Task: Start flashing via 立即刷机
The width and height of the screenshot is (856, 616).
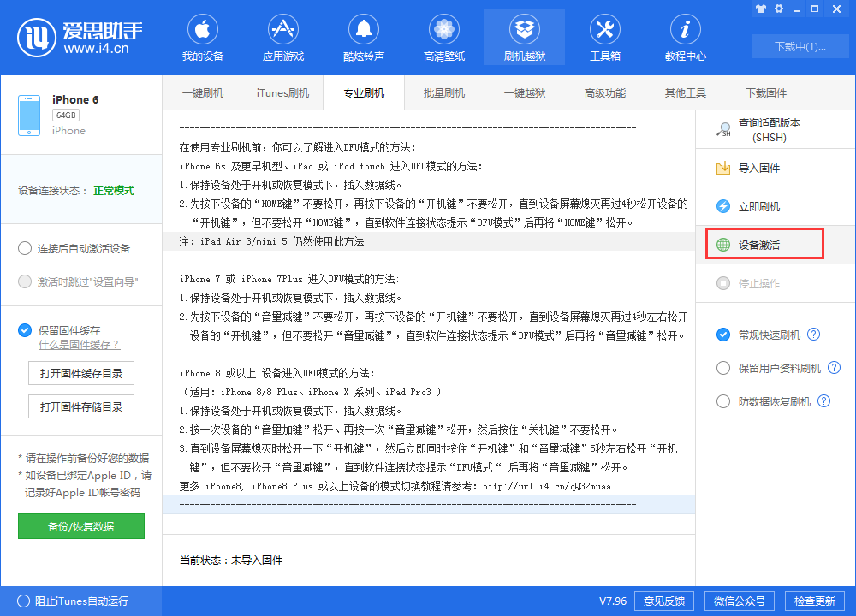Action: point(766,205)
